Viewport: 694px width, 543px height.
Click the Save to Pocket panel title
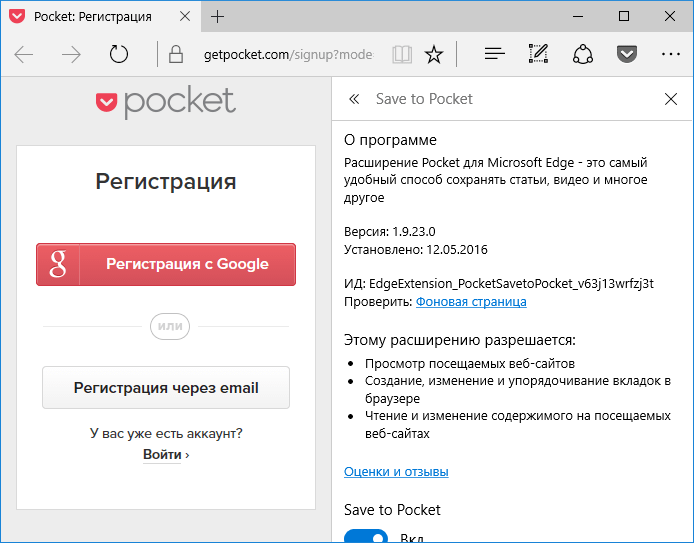point(424,99)
